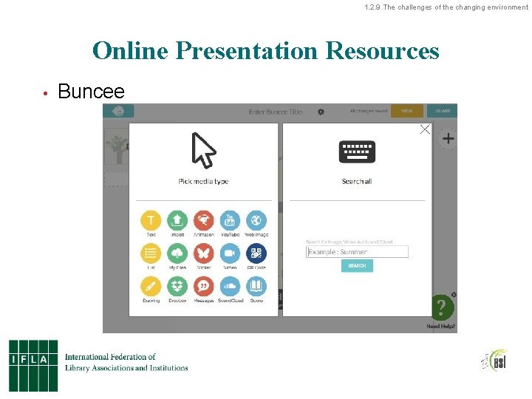Viewport: 532px width, 399px height.
Task: Open My Files cloud icon
Action: pyautogui.click(x=177, y=253)
